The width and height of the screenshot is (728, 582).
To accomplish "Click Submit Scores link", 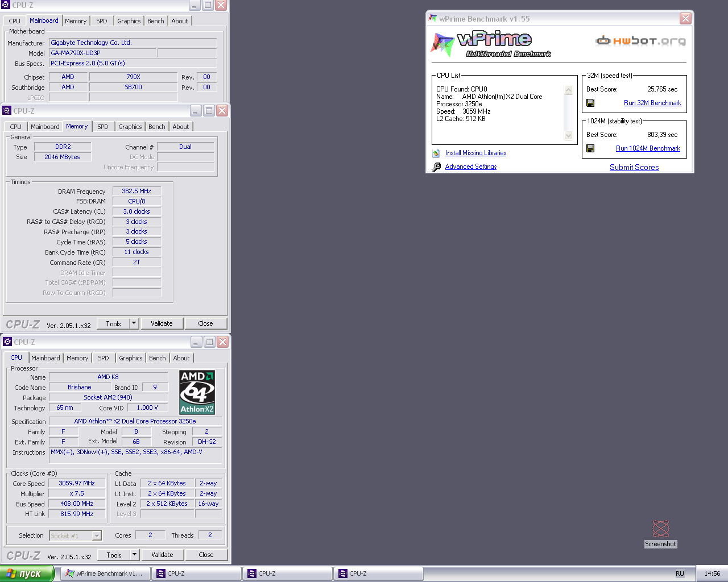I will tap(634, 167).
